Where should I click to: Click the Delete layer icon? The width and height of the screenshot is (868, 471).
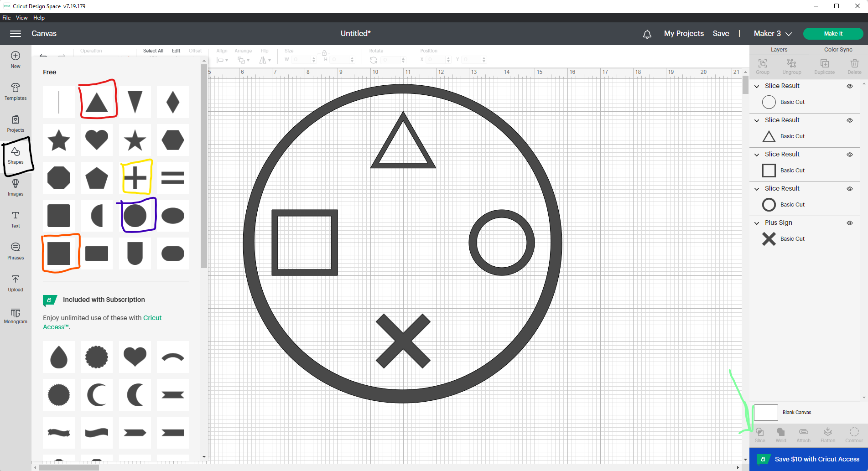(855, 66)
